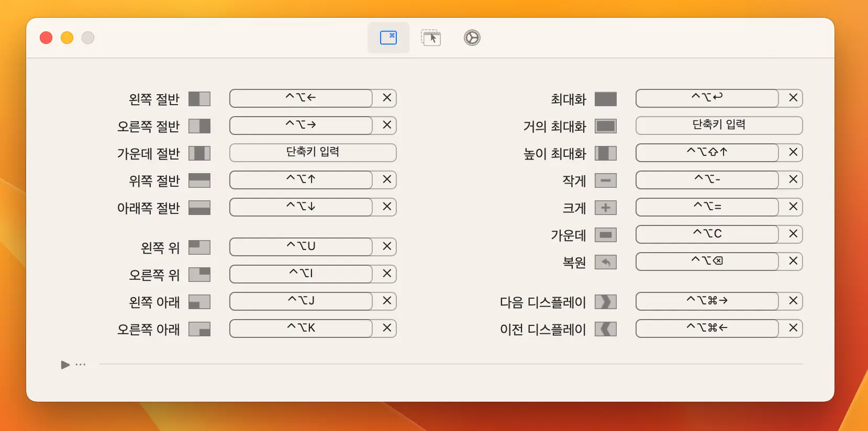Screen dimensions: 868x431
Task: Record a shortcut for 가운데 절반
Action: pyautogui.click(x=313, y=152)
